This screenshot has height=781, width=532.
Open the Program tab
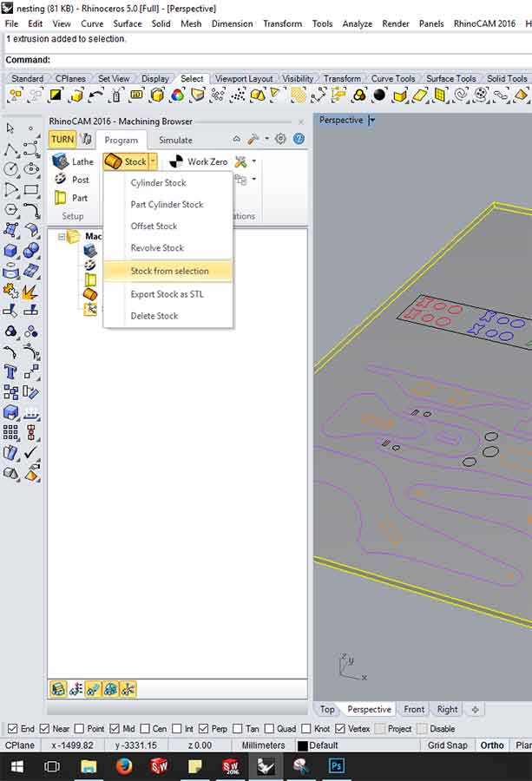click(x=121, y=141)
